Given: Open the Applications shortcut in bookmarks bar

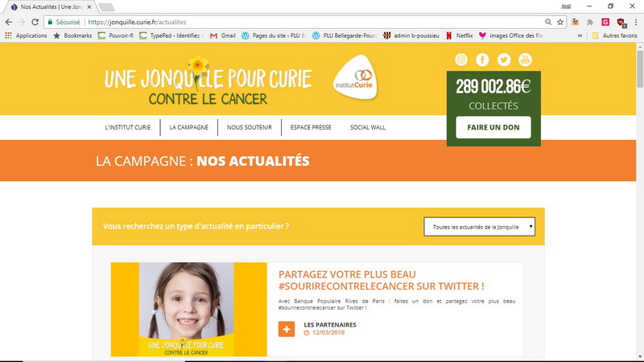Looking at the screenshot, I should tap(26, 35).
